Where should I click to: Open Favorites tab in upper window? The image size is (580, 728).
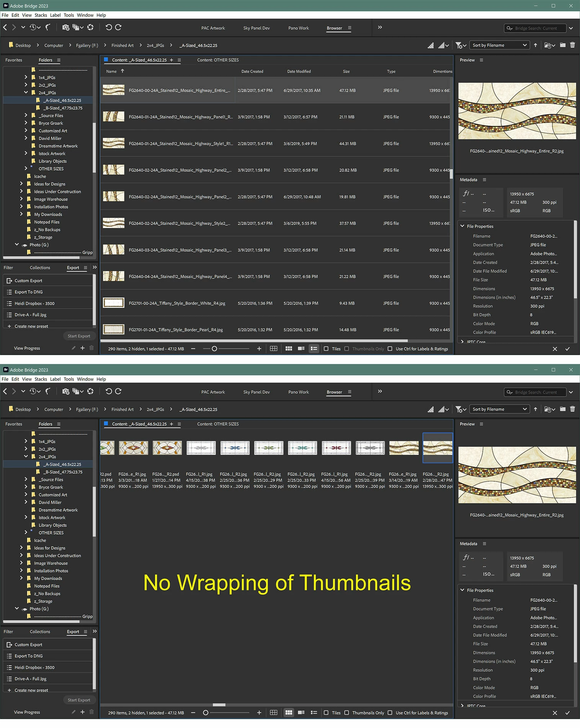click(14, 60)
